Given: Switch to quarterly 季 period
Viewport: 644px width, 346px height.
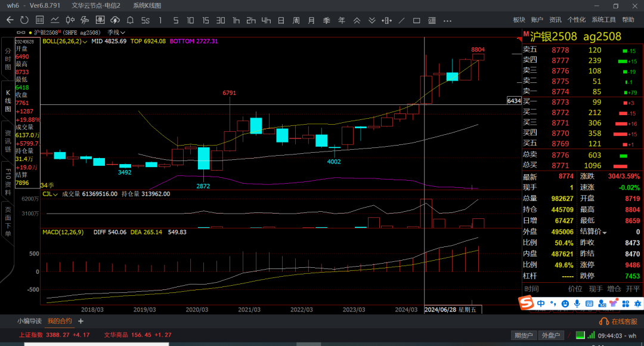Looking at the screenshot, I should [x=327, y=20].
